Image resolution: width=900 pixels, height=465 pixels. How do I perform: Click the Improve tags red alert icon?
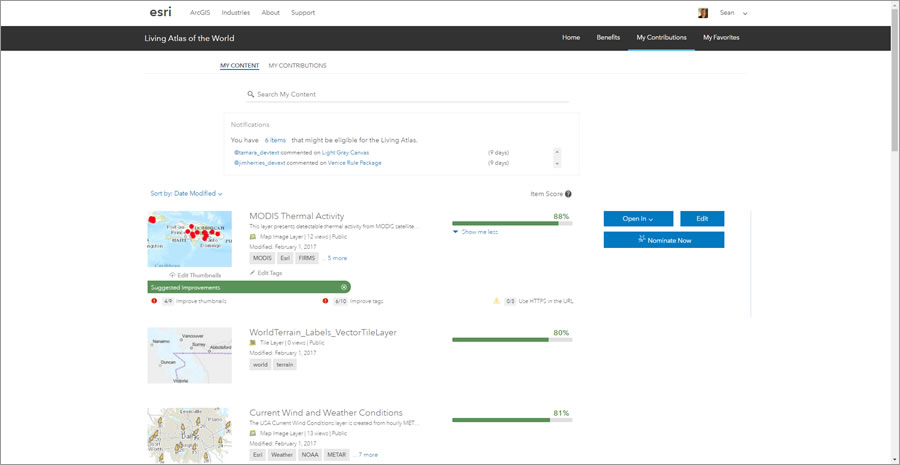click(325, 301)
